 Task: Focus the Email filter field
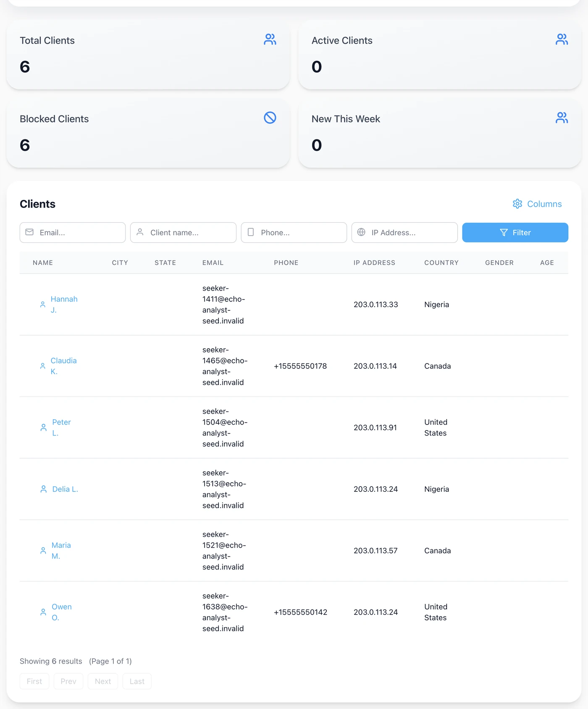coord(73,233)
